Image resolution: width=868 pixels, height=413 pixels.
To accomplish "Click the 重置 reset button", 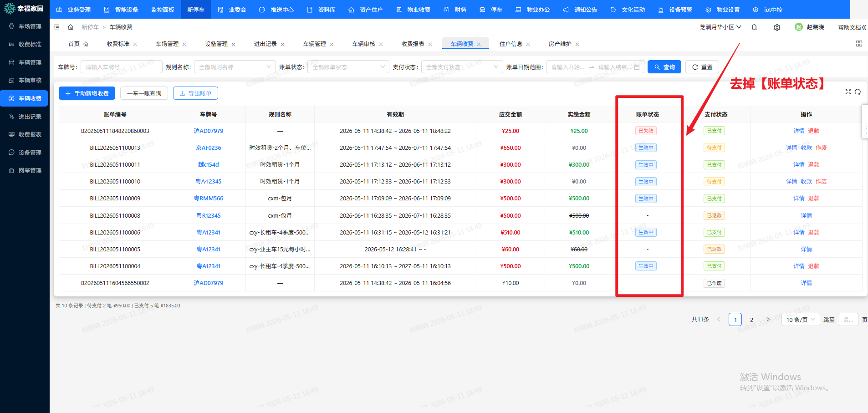I will click(x=702, y=67).
